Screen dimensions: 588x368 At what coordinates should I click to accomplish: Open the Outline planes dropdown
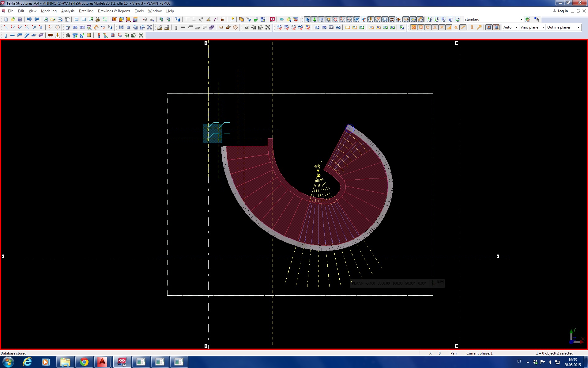tap(578, 27)
